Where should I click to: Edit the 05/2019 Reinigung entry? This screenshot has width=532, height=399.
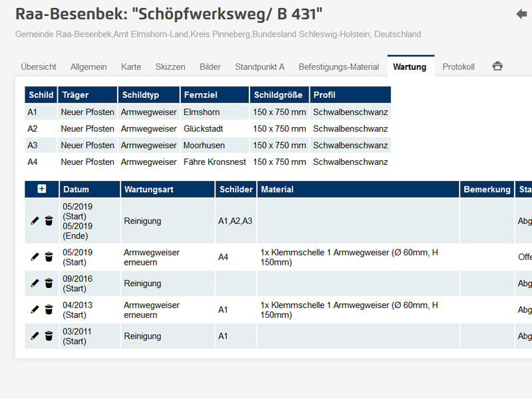35,221
